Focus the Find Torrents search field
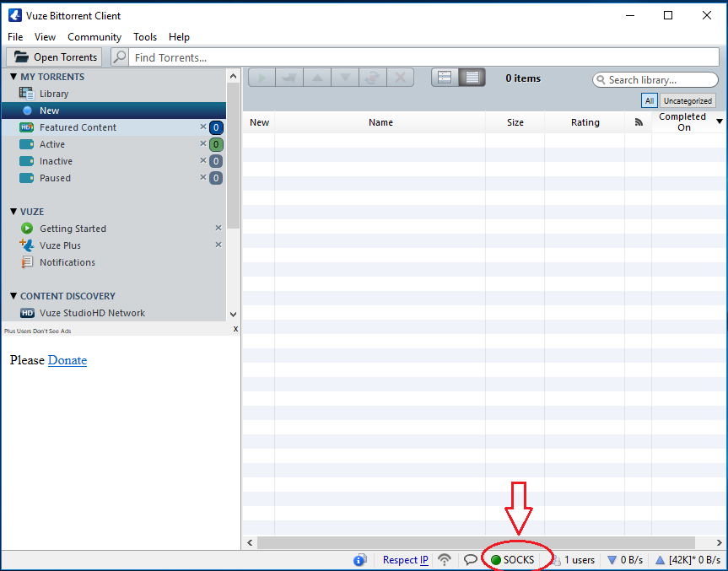The height and width of the screenshot is (571, 728). click(x=423, y=57)
